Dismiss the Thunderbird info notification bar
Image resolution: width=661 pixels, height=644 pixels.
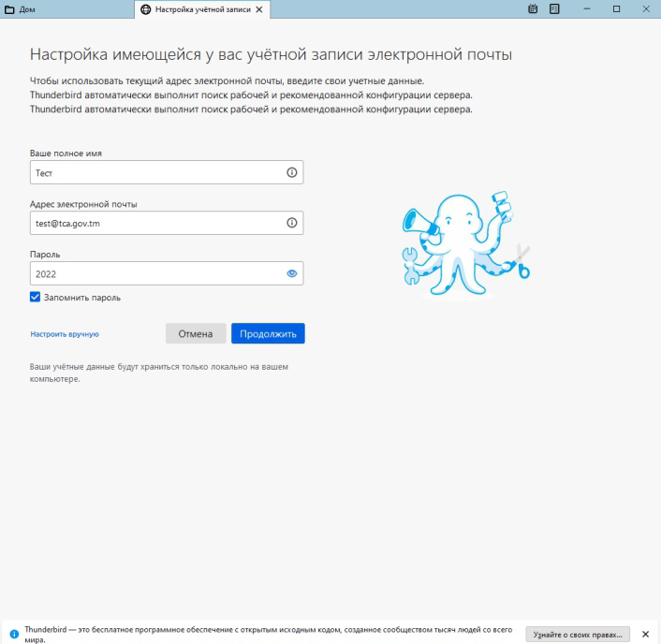645,634
